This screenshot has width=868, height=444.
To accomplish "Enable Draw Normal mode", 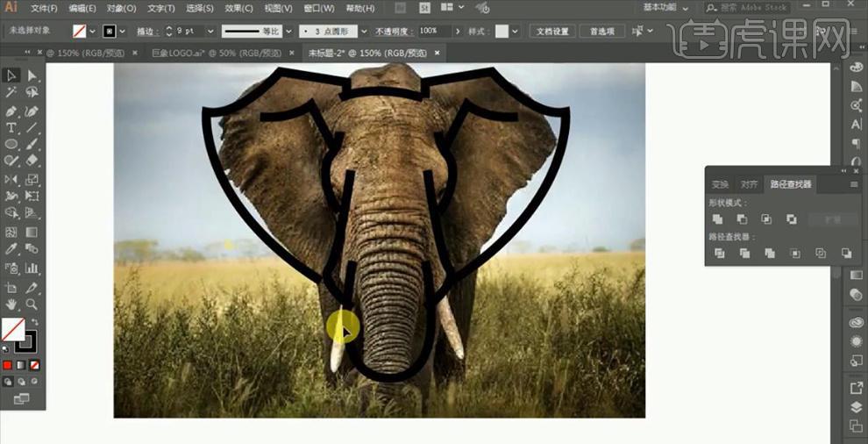I will tap(8, 382).
